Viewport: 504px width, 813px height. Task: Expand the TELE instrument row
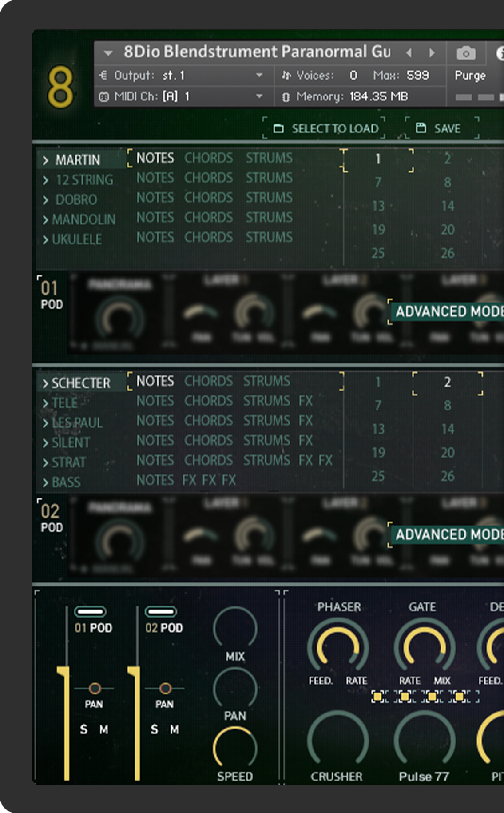45,403
